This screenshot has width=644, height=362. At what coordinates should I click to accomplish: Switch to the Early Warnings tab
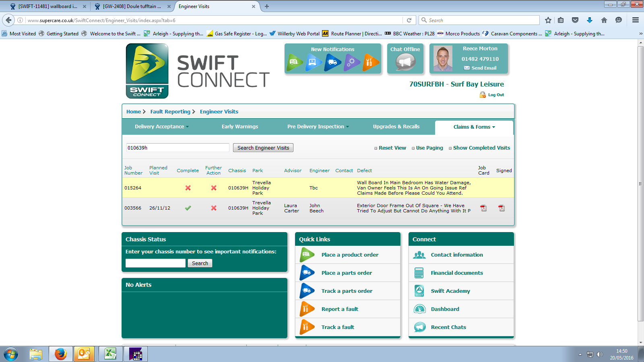(x=240, y=127)
